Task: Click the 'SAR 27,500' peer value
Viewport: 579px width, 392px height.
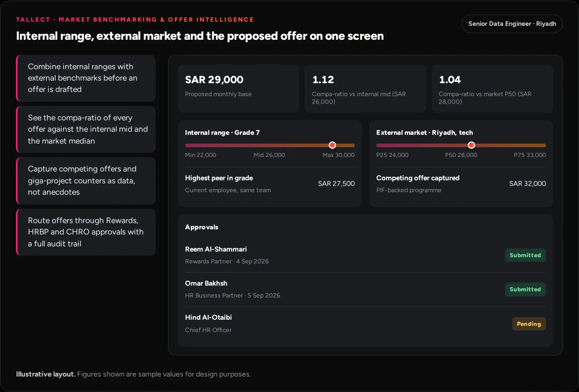Action: pos(336,183)
